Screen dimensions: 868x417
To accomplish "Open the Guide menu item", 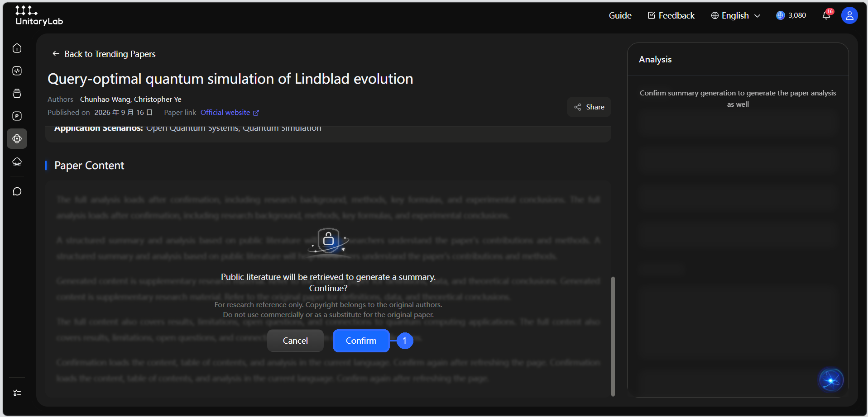I will [x=620, y=15].
